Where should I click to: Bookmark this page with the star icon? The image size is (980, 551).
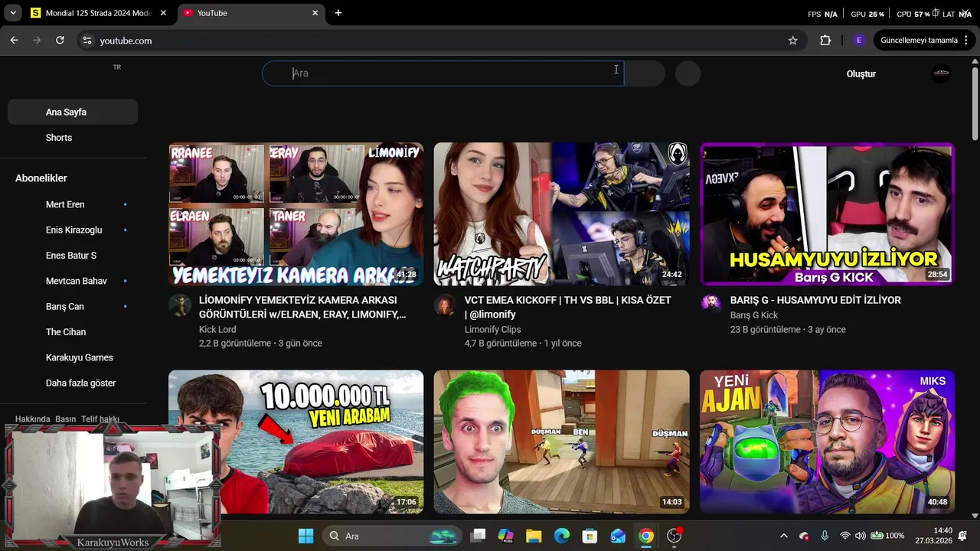(793, 41)
